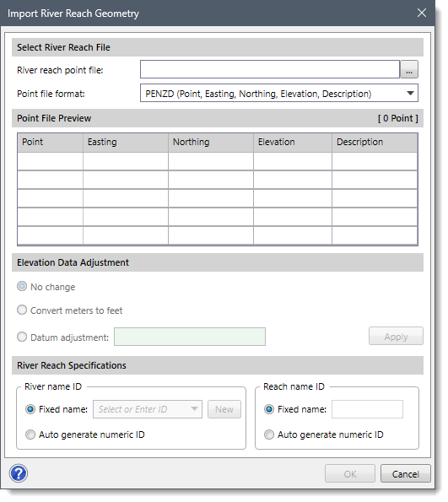Image resolution: width=448 pixels, height=502 pixels.
Task: Open the Point file format dropdown
Action: [279, 93]
